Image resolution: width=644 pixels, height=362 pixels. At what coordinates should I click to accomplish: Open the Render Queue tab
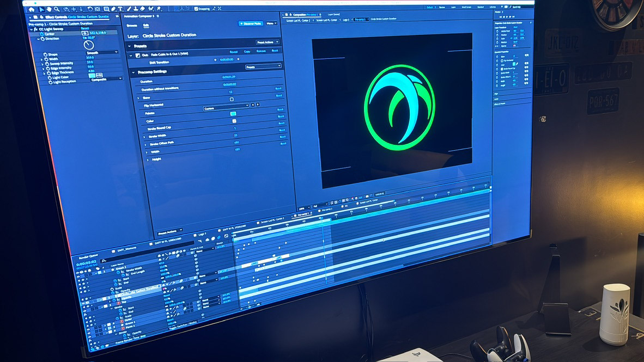click(x=88, y=256)
